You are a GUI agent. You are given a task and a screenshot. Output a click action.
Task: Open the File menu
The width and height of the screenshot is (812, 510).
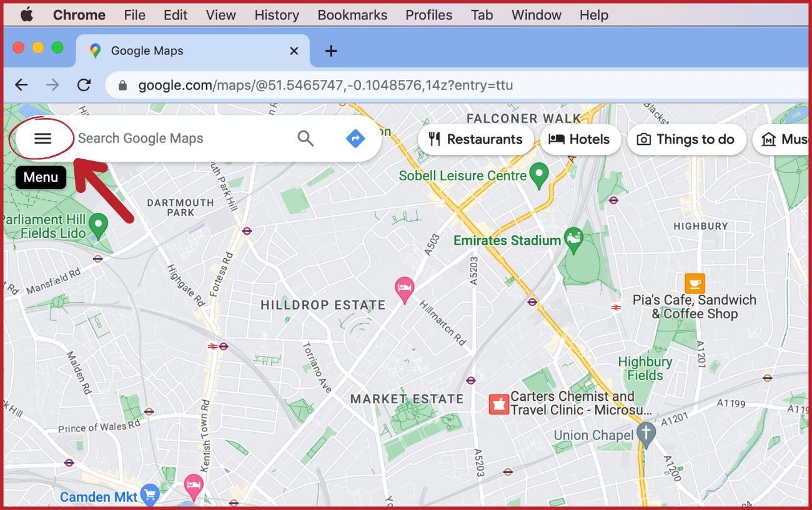click(134, 14)
